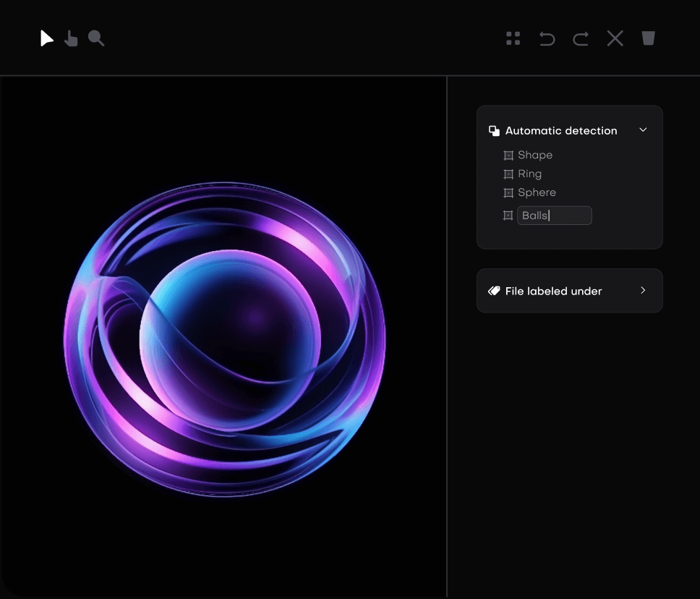Click the tag icon beside Shape
The width and height of the screenshot is (700, 599).
508,155
